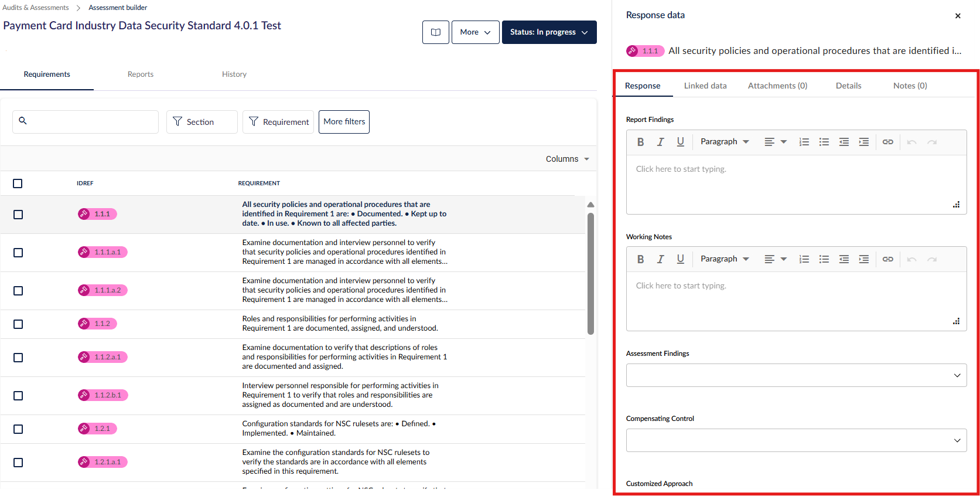
Task: Insert link in Report Findings editor
Action: coord(887,142)
